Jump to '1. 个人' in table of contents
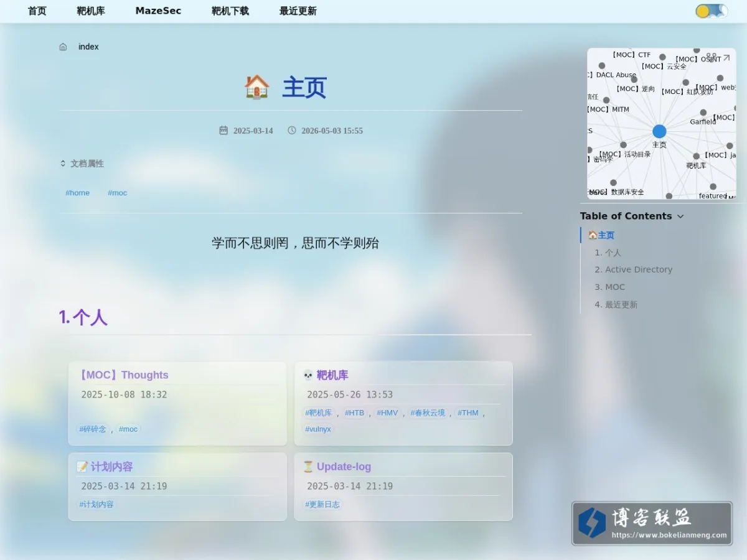The height and width of the screenshot is (560, 747). (608, 253)
